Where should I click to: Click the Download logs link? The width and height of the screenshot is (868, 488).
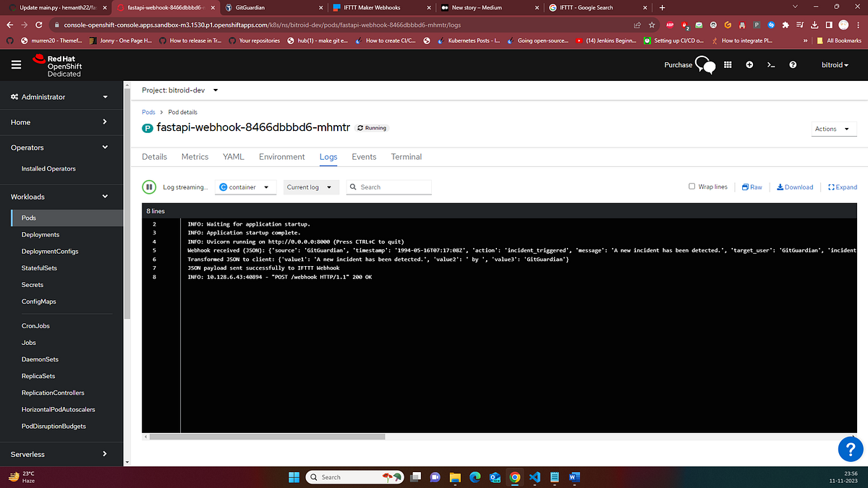pyautogui.click(x=794, y=187)
